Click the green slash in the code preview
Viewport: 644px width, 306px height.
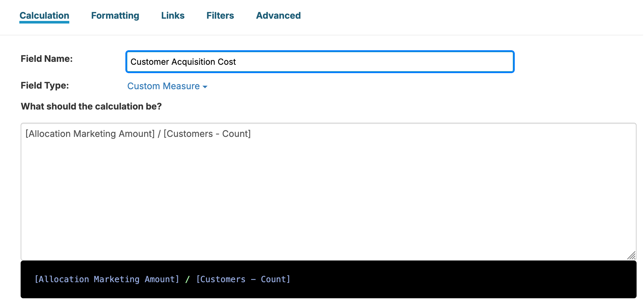point(187,279)
